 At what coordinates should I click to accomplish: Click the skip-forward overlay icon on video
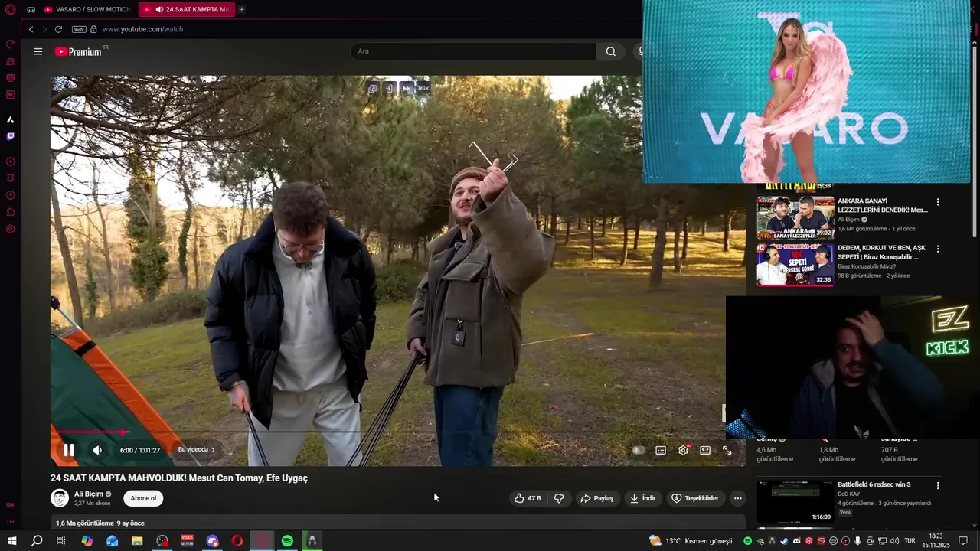click(x=407, y=88)
